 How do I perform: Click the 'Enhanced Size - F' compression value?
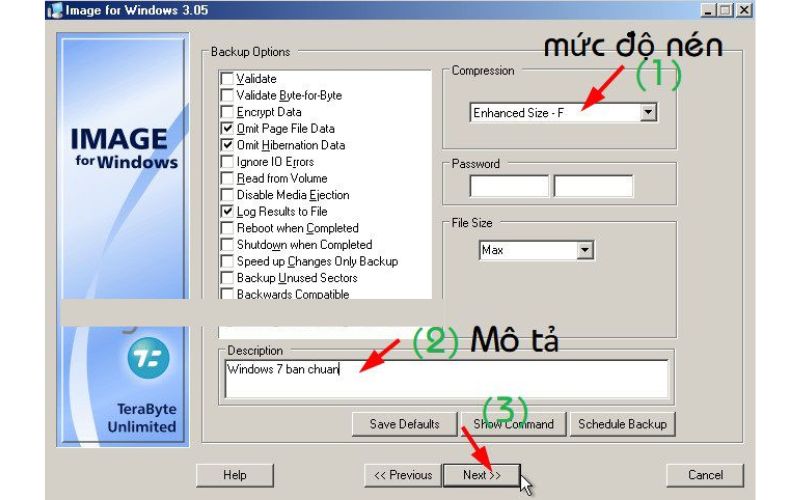tap(519, 113)
